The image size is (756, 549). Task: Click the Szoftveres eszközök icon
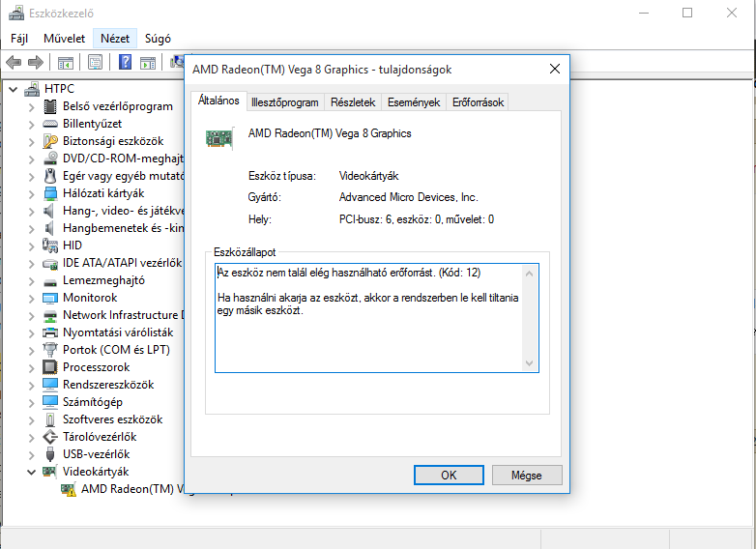pos(50,419)
